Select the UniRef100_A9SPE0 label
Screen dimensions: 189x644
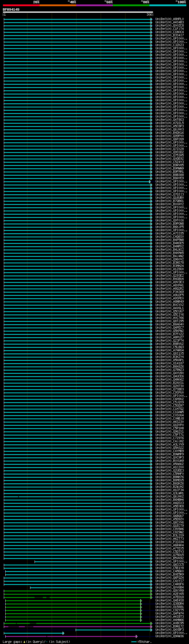[170, 298]
